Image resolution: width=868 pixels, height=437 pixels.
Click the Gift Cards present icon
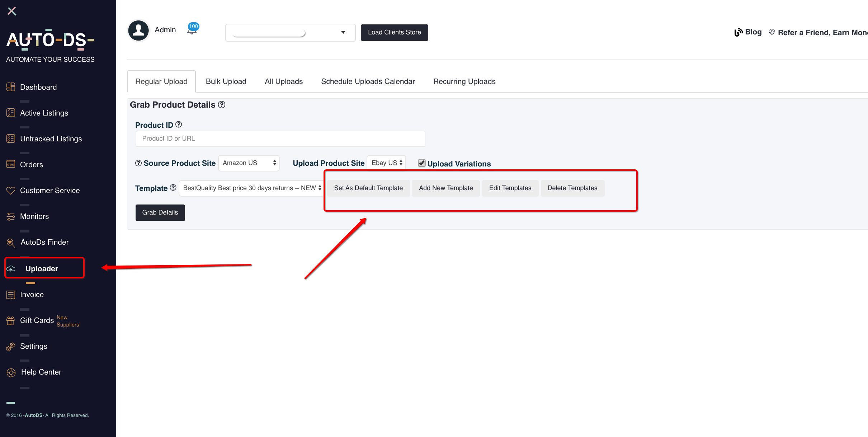tap(11, 320)
